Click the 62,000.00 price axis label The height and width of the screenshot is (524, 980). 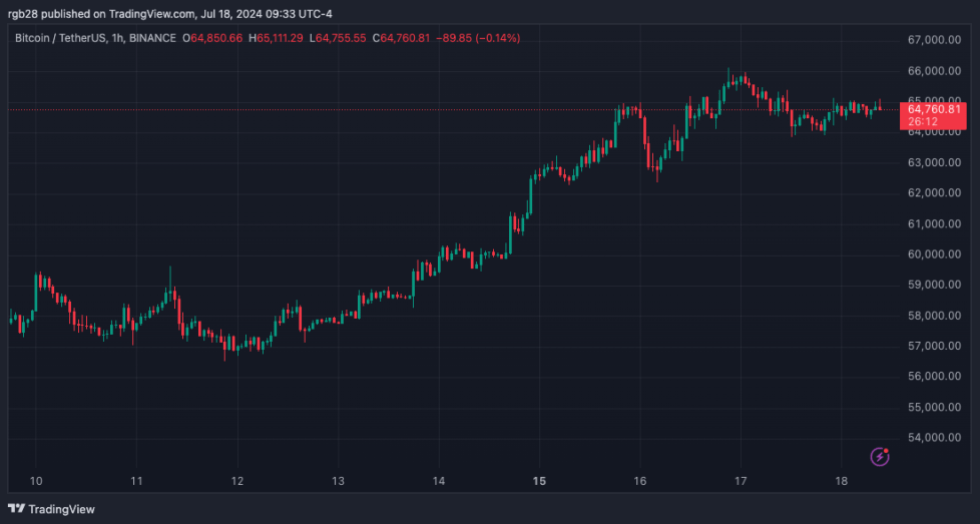pos(932,193)
